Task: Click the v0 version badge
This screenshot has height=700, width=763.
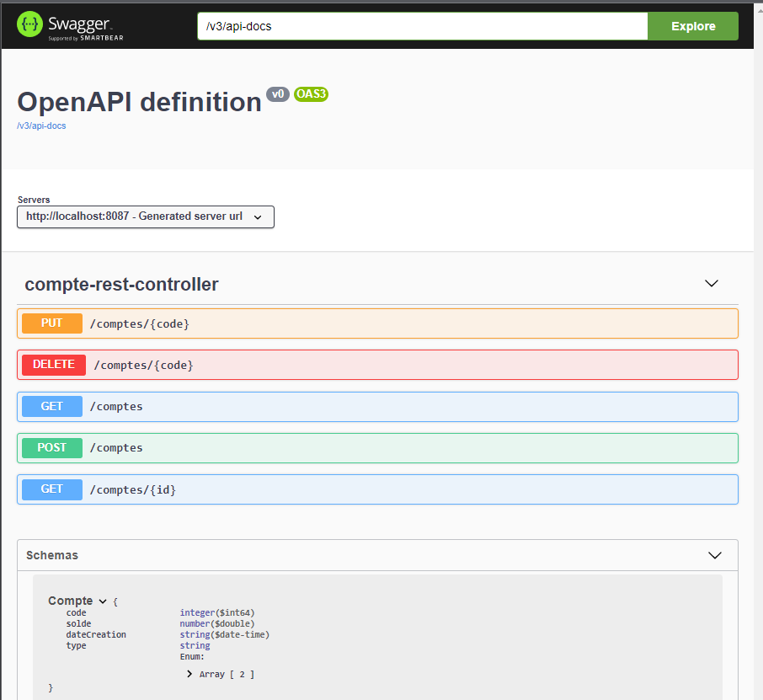Action: (278, 94)
